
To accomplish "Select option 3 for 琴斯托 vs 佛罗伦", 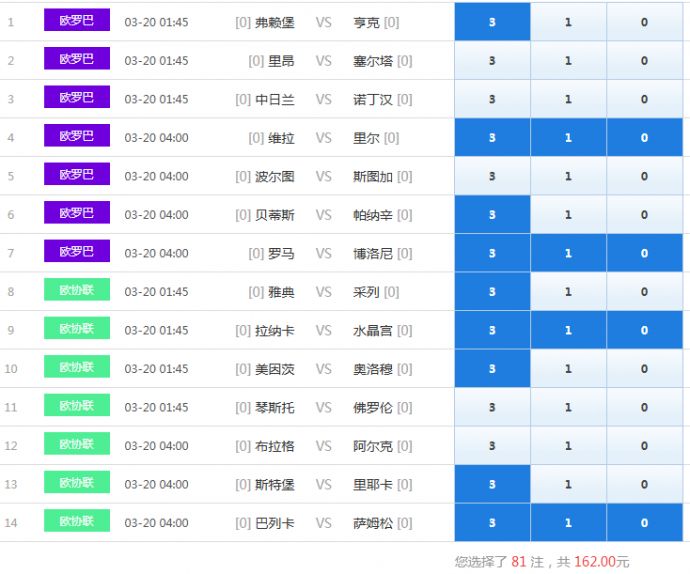I will click(492, 408).
